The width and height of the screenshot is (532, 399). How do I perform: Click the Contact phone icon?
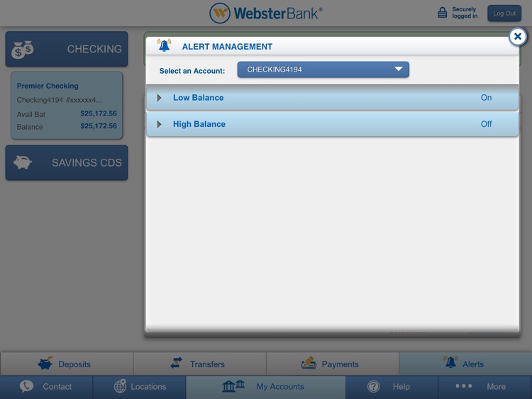[x=26, y=386]
